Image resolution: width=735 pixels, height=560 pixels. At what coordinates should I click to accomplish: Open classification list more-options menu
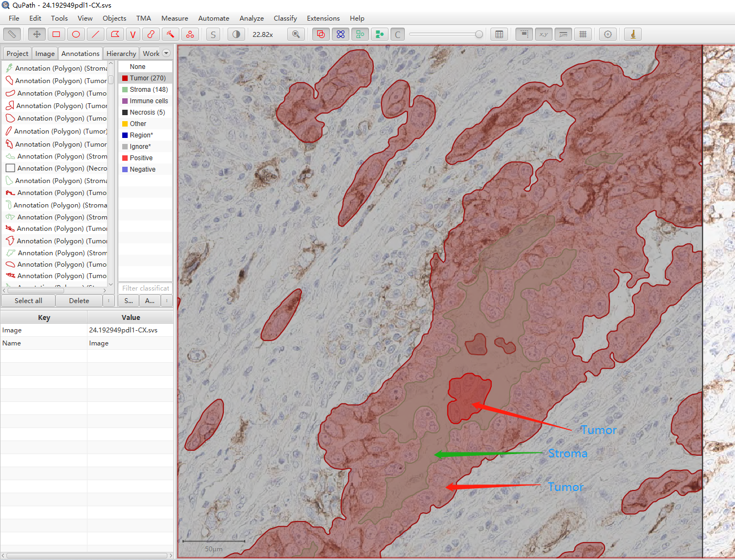pyautogui.click(x=167, y=300)
